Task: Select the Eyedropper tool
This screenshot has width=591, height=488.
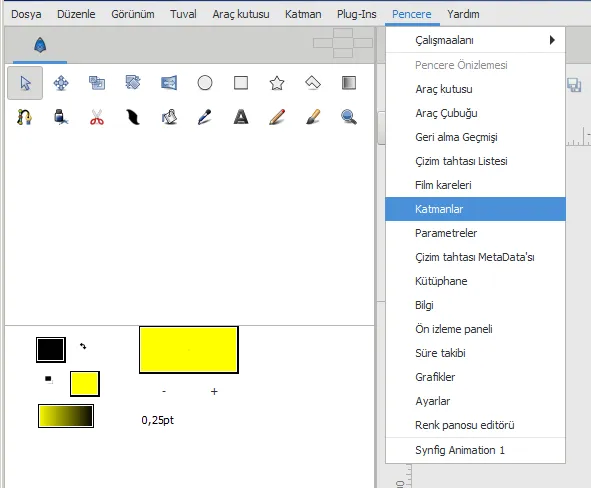Action: (x=205, y=117)
